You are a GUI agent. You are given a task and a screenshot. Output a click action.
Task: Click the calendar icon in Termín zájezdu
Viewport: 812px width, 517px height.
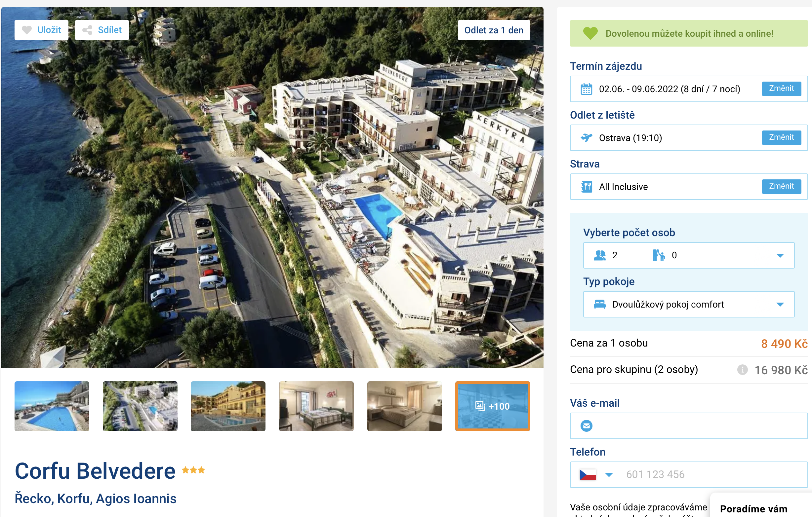586,89
